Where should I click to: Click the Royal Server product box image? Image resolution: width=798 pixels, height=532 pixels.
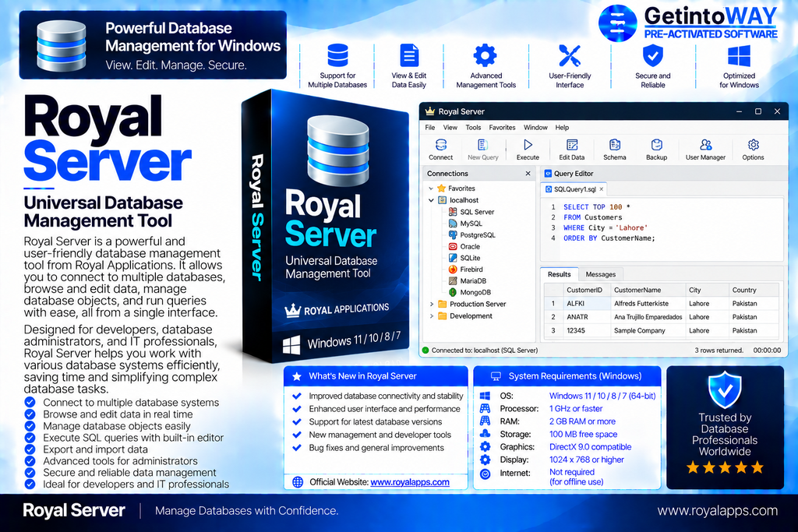[x=325, y=225]
